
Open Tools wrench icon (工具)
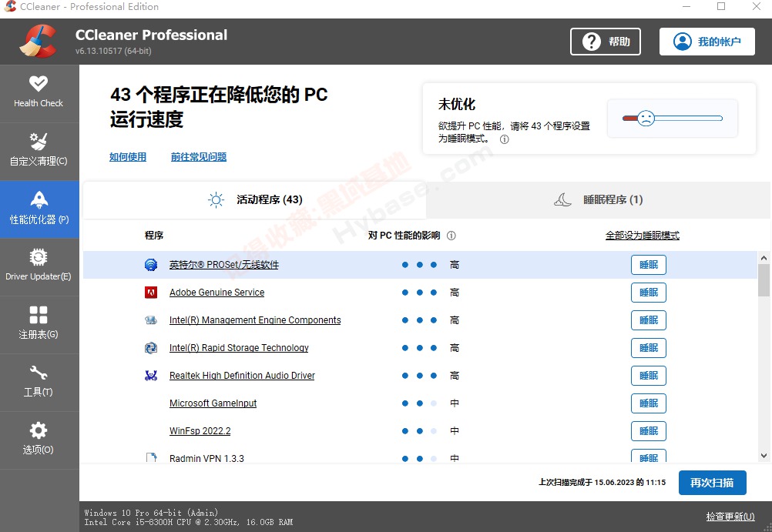click(x=39, y=373)
